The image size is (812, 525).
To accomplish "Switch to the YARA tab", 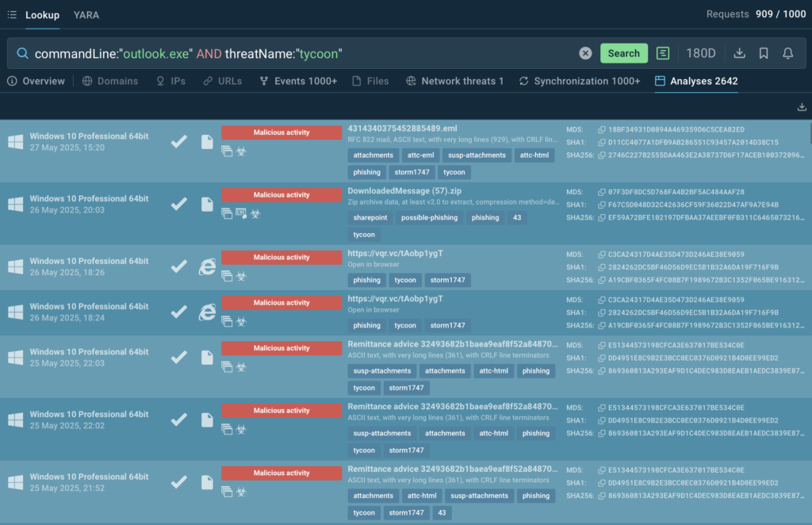I will 86,15.
